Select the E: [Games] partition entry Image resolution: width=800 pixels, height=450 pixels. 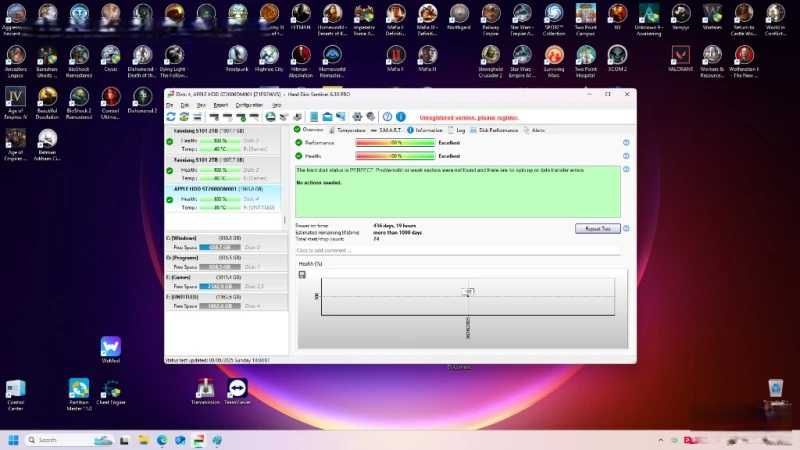click(227, 282)
